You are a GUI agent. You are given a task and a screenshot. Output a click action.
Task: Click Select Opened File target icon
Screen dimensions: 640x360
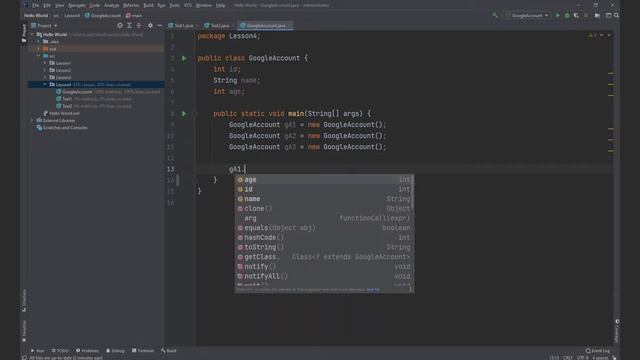120,25
